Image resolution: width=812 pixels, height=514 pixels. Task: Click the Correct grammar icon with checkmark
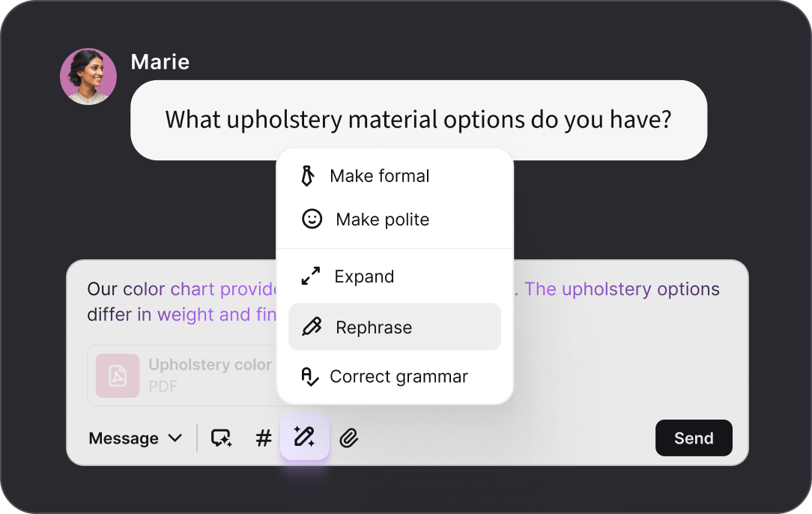tap(311, 376)
